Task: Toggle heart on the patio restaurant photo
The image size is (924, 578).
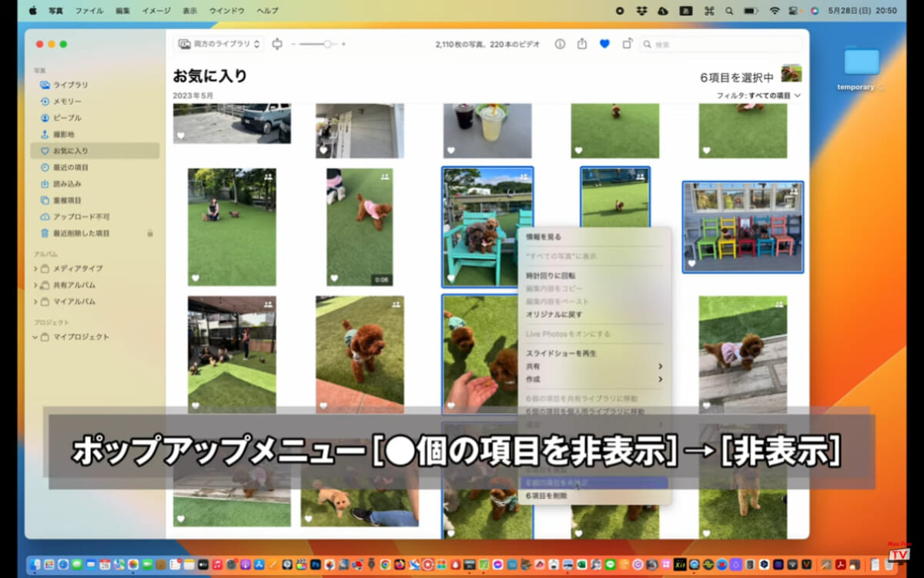Action: click(196, 405)
